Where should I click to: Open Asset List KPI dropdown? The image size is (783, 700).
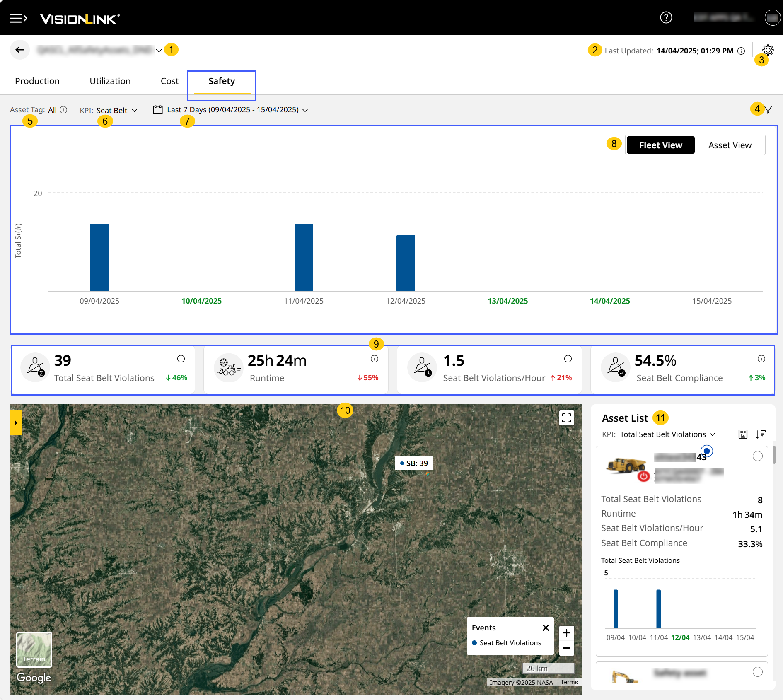(x=667, y=434)
